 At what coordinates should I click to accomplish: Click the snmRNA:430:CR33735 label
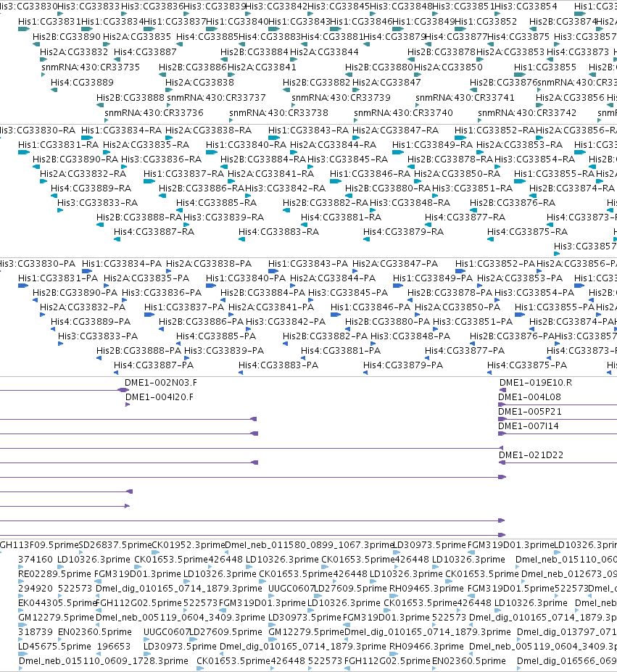(91, 67)
